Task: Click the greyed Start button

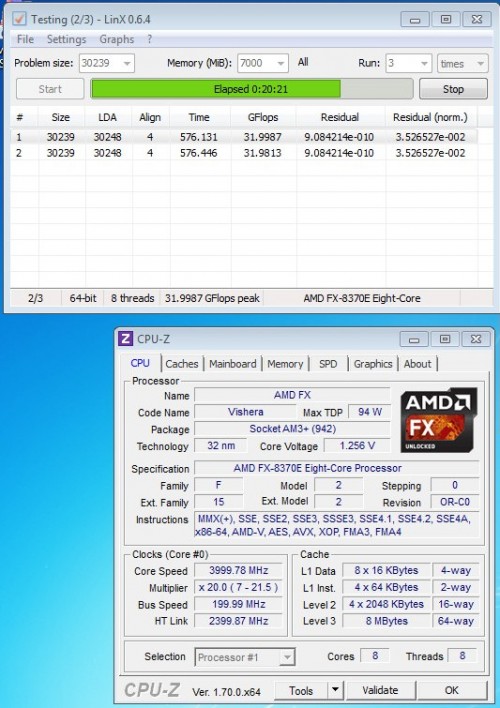Action: (50, 89)
